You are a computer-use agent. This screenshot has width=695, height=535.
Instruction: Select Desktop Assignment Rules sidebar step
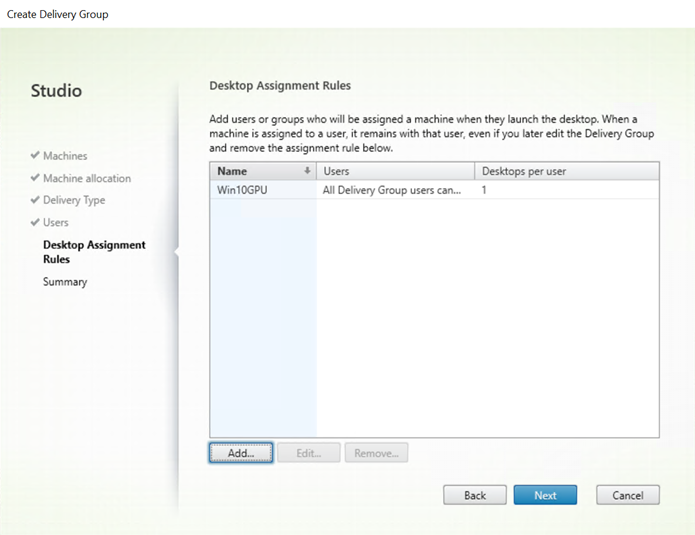coord(94,252)
